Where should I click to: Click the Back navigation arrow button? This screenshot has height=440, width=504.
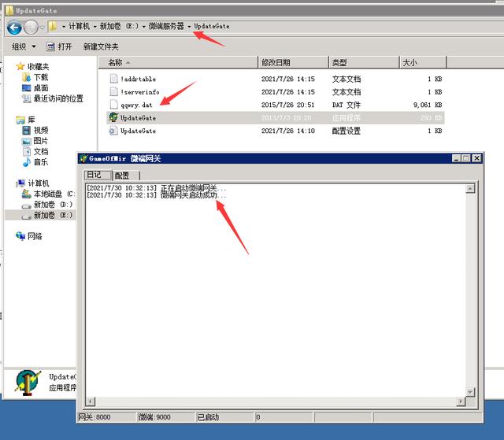pos(13,27)
